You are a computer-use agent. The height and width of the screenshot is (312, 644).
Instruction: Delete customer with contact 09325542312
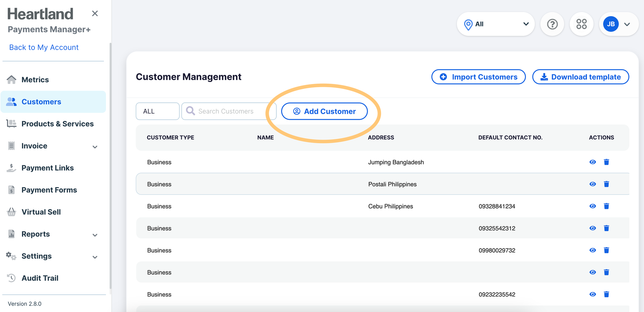pos(606,228)
